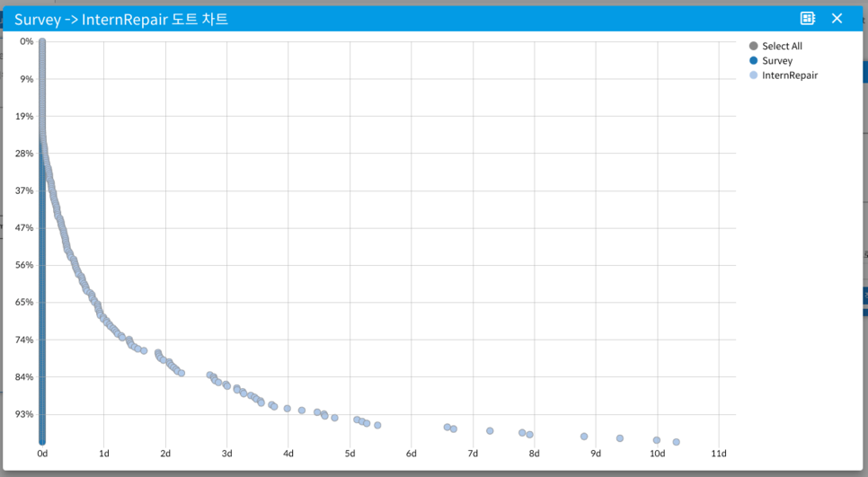
Task: Click the gray Select All legend dot
Action: [753, 46]
